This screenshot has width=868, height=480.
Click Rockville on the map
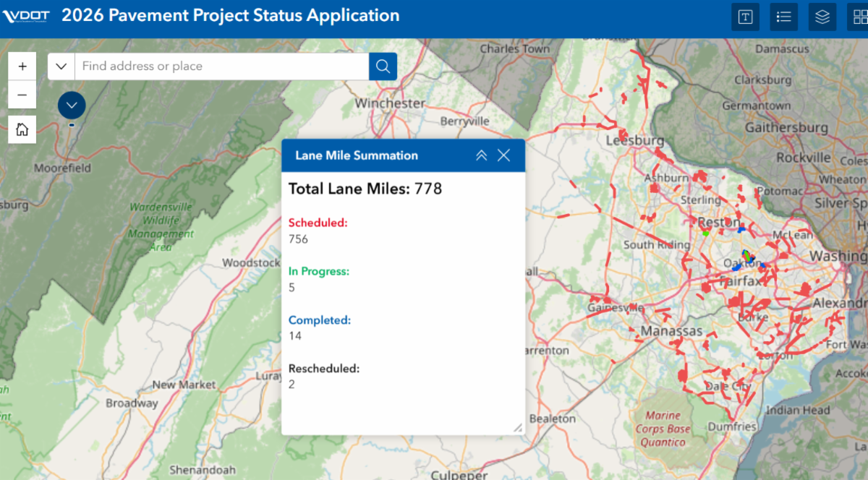[x=804, y=158]
